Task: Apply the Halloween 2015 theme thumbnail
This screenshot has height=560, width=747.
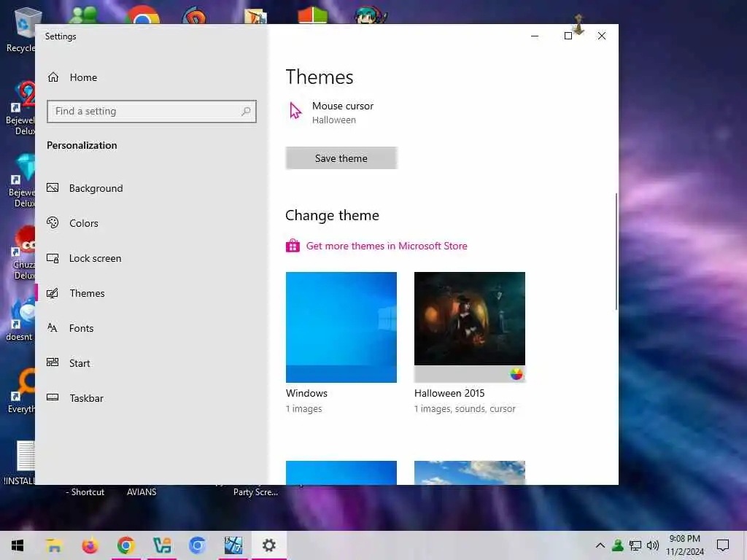Action: (x=469, y=327)
